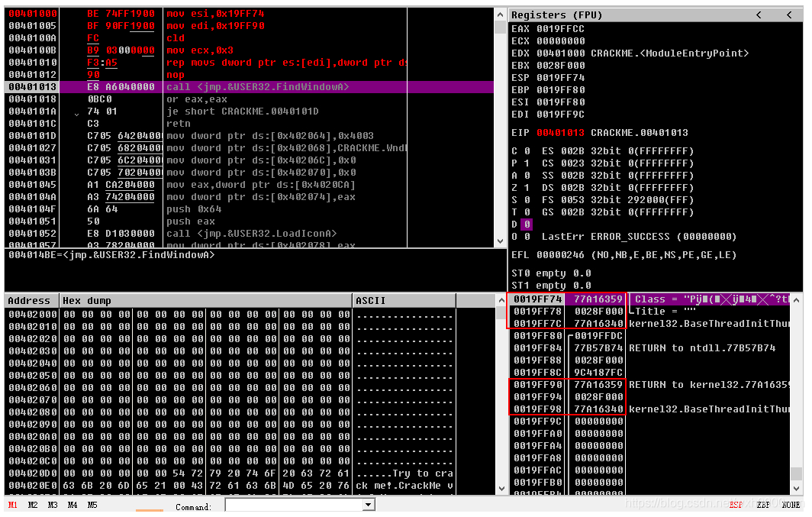Toggle the highlighted D flag value
This screenshot has width=812, height=517.
click(x=527, y=225)
